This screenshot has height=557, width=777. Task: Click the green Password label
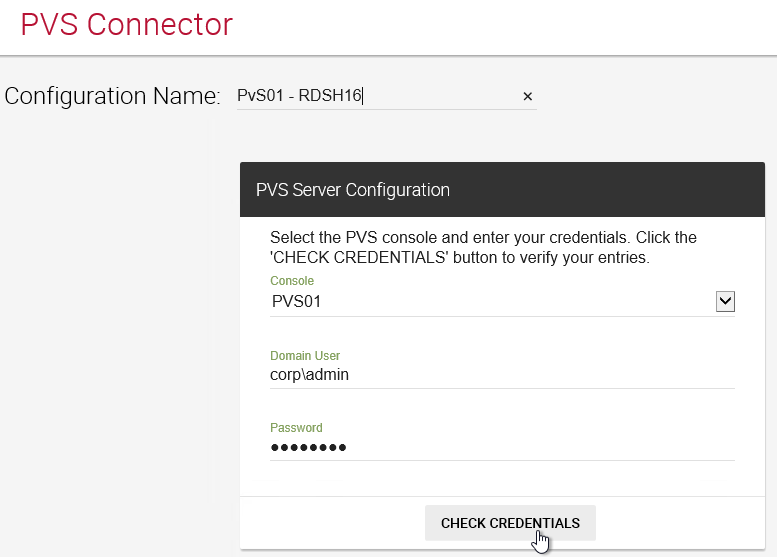pos(296,427)
